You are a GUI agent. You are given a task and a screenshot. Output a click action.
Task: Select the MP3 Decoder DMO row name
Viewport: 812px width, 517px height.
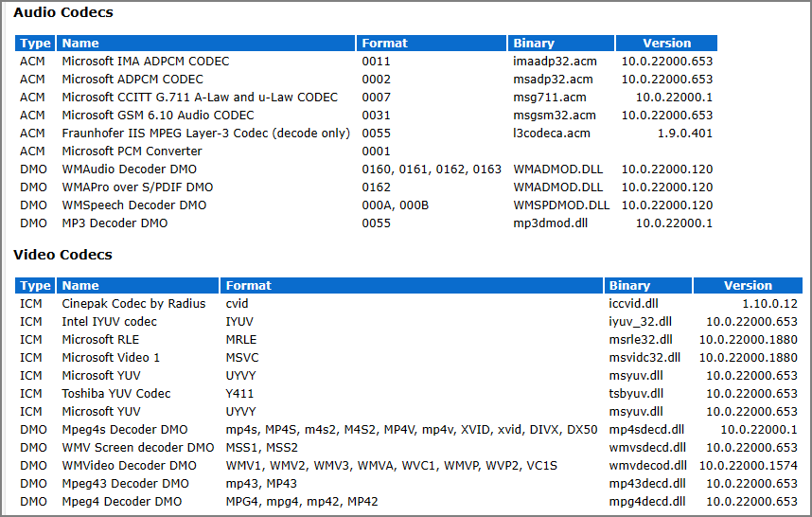(x=115, y=223)
